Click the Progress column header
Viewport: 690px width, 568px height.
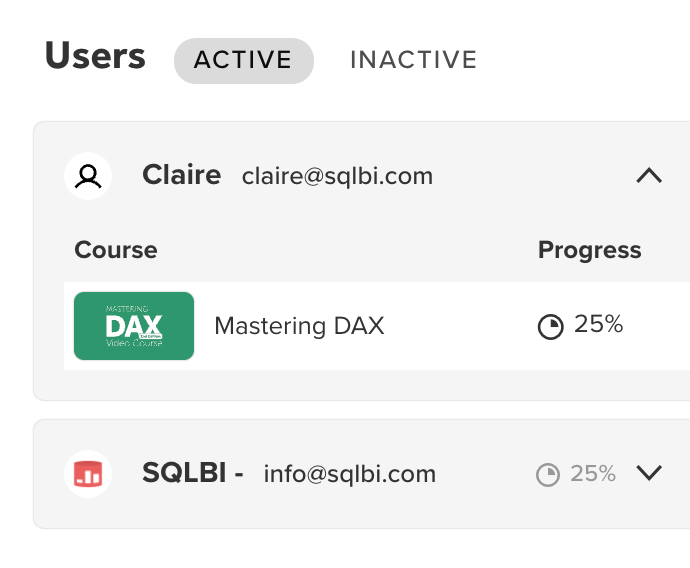(x=590, y=251)
